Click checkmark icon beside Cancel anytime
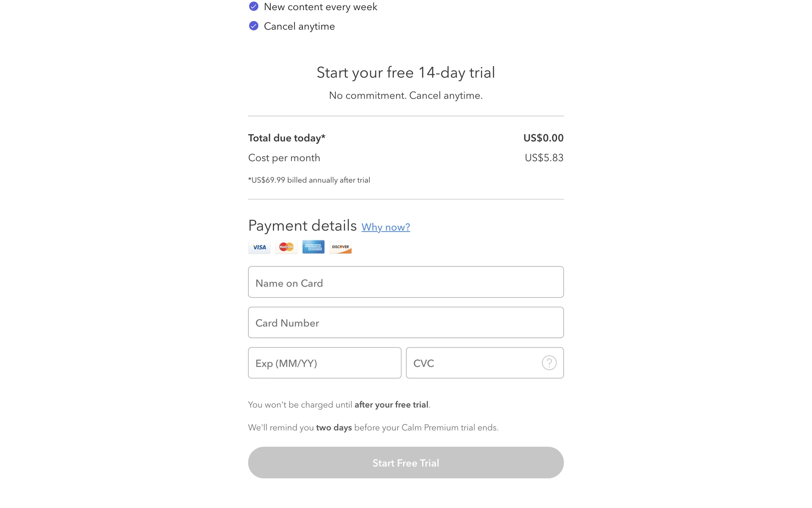Viewport: 812px width, 508px height. click(x=254, y=26)
